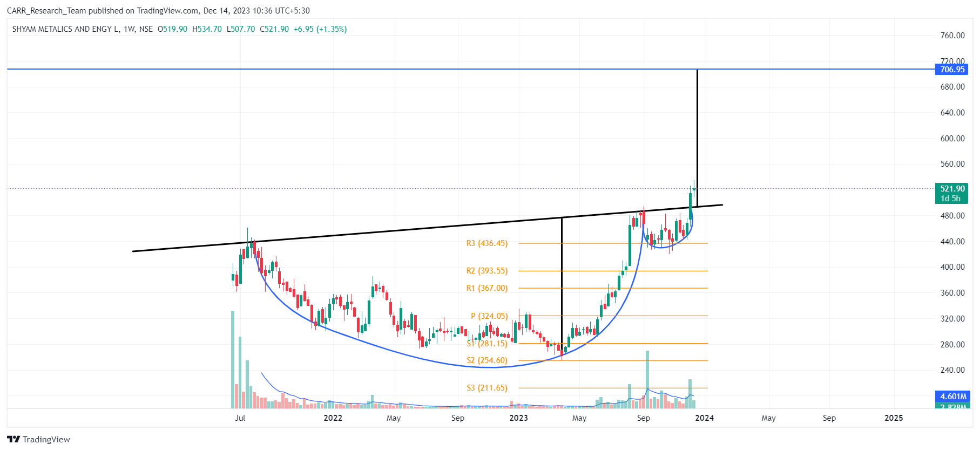Click the 280.00 price axis label
The image size is (980, 451).
952,345
